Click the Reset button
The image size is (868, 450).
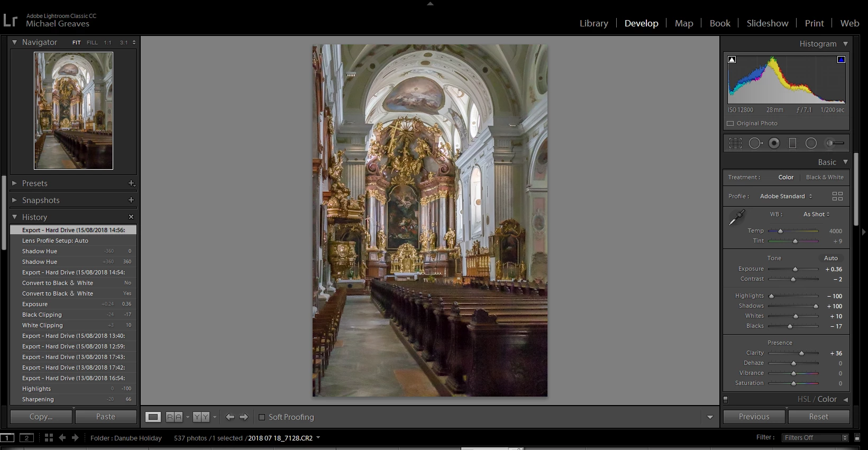pyautogui.click(x=819, y=417)
